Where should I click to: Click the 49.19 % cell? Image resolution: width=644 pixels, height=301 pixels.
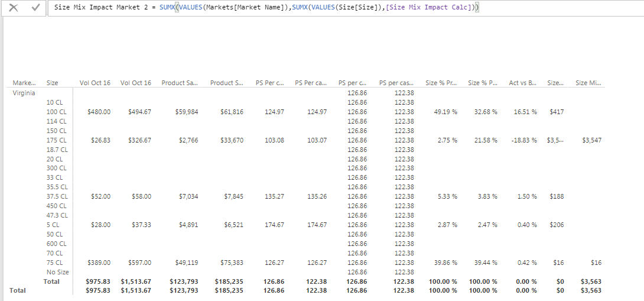tap(445, 112)
